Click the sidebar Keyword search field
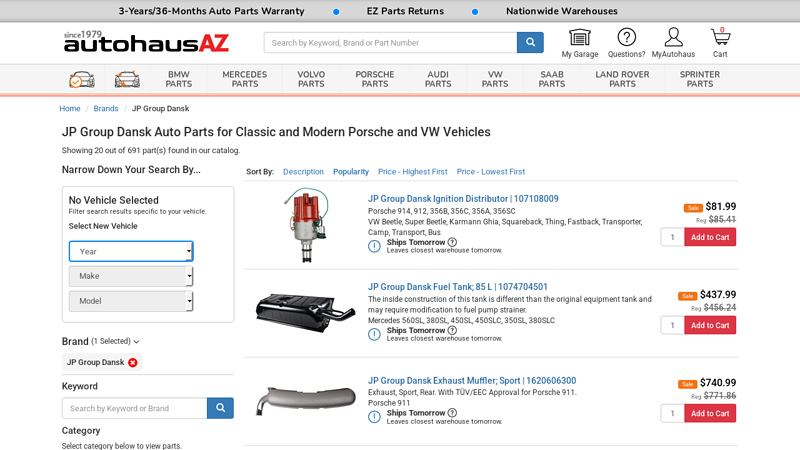The width and height of the screenshot is (800, 450). click(x=135, y=408)
